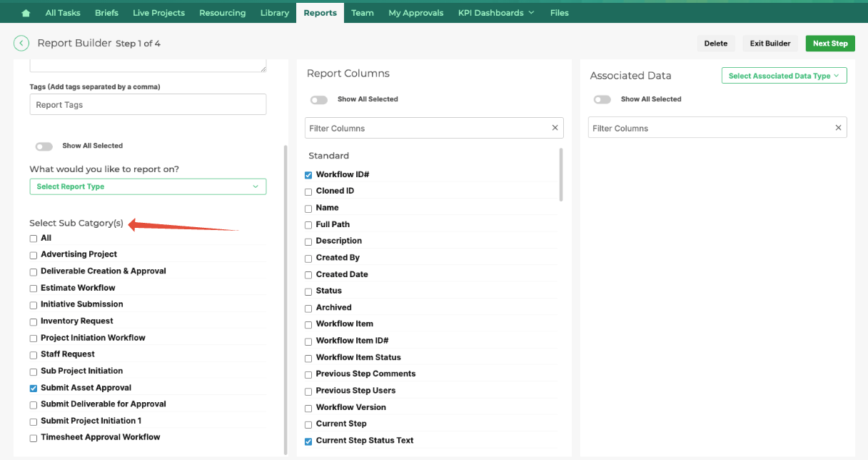The height and width of the screenshot is (460, 868).
Task: Check Initiative Submission checkbox
Action: coord(34,305)
